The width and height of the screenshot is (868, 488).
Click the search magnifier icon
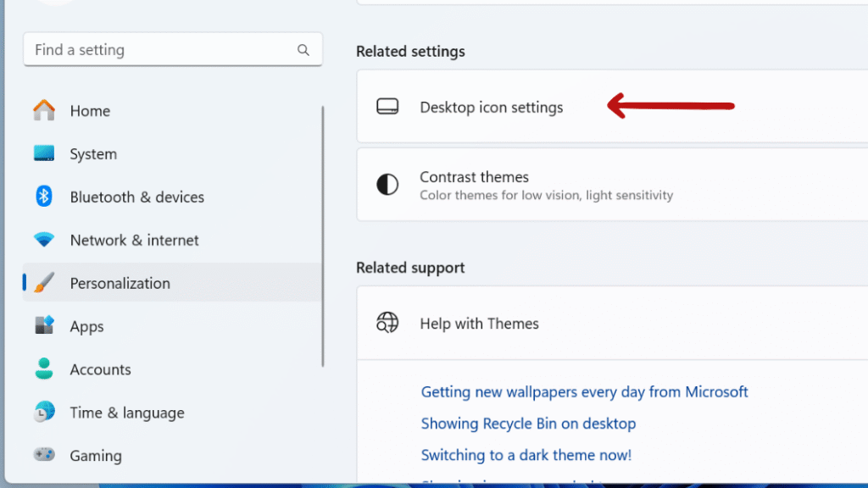(x=303, y=50)
